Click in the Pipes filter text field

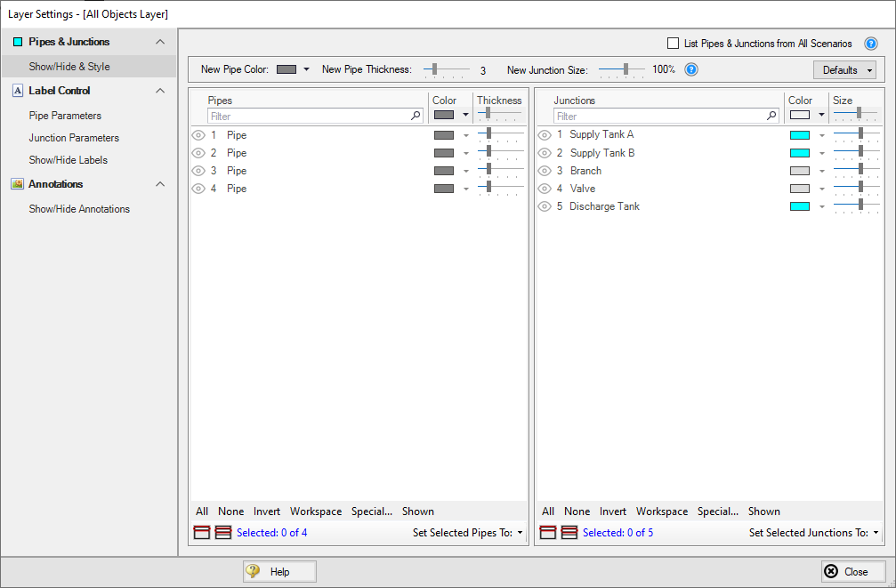point(307,117)
